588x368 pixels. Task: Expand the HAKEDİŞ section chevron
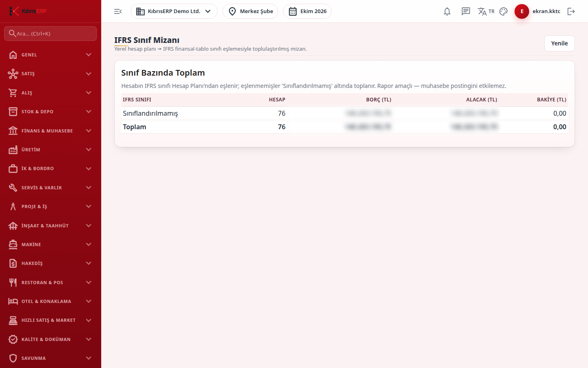tap(89, 263)
